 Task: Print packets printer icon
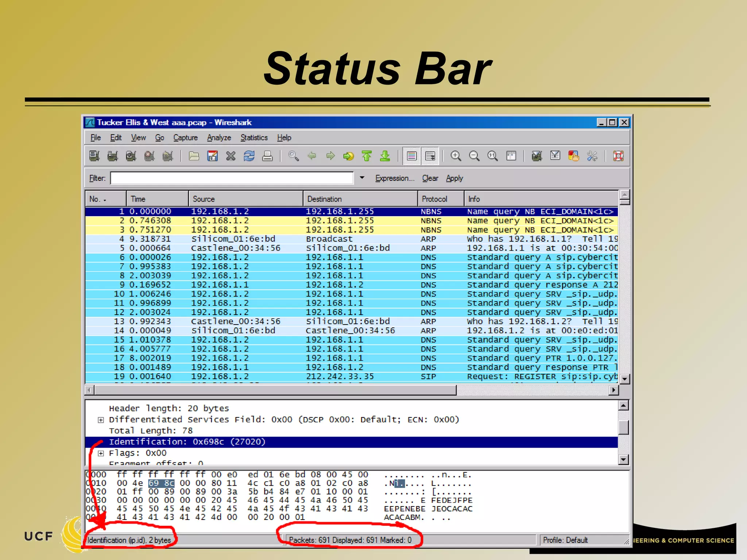267,156
